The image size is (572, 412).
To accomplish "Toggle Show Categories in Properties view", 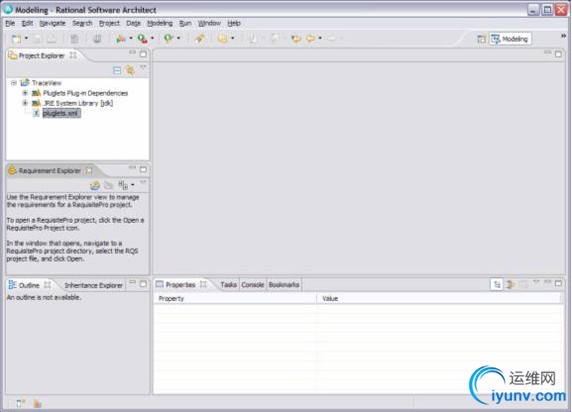I will click(497, 284).
